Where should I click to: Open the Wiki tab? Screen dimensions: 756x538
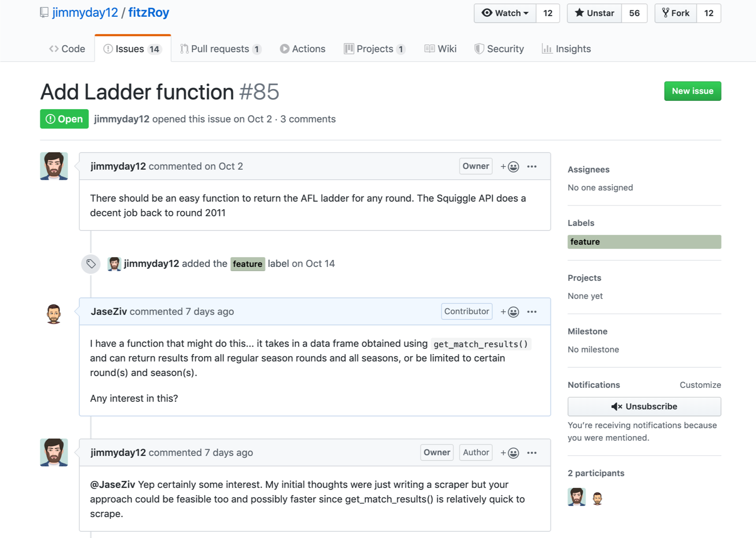440,49
